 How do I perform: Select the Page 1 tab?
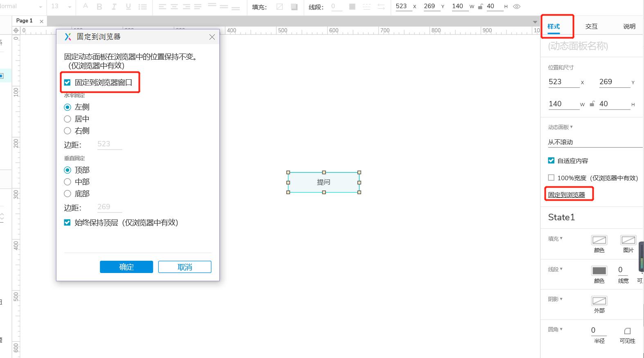(24, 21)
